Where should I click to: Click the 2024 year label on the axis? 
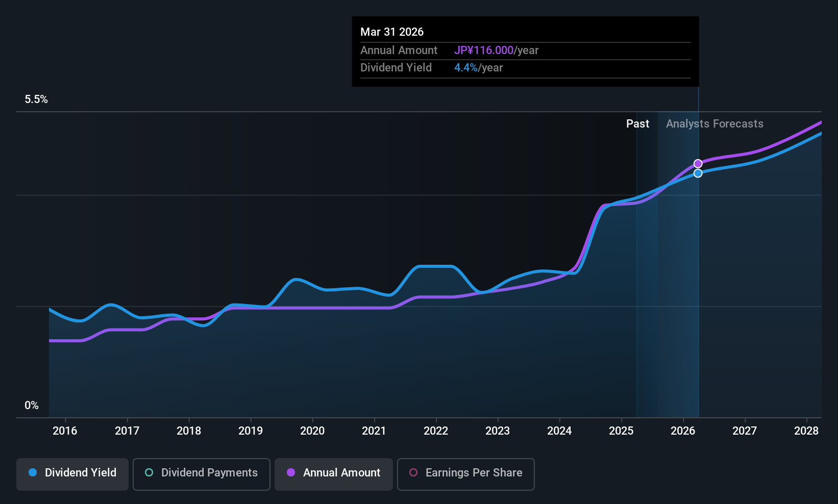click(x=559, y=431)
